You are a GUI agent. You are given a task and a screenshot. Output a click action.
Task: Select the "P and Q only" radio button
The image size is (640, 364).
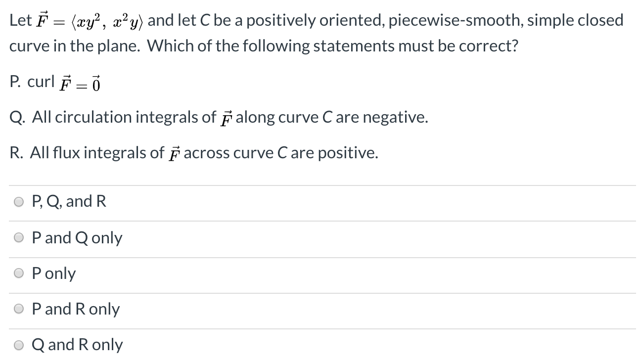(x=18, y=237)
